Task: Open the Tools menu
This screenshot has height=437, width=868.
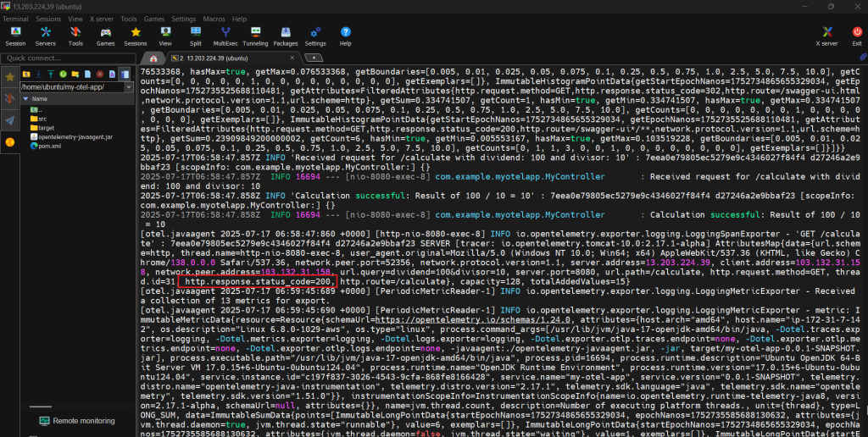Action: point(129,19)
